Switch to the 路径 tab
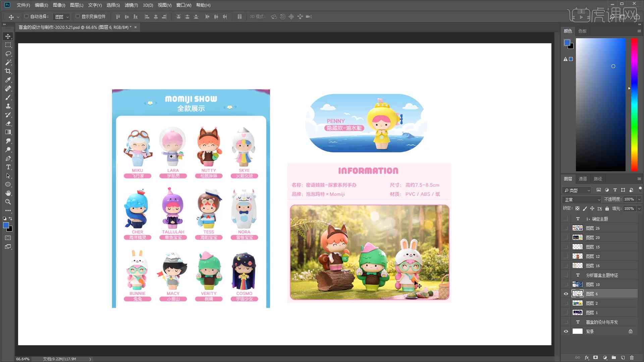 pos(598,179)
